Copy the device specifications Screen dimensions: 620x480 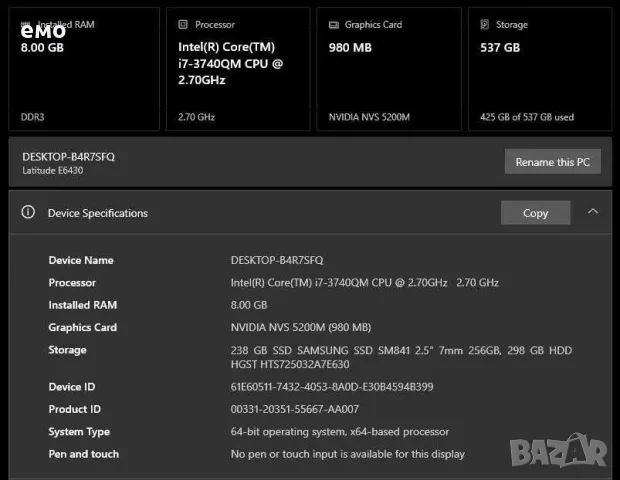535,213
